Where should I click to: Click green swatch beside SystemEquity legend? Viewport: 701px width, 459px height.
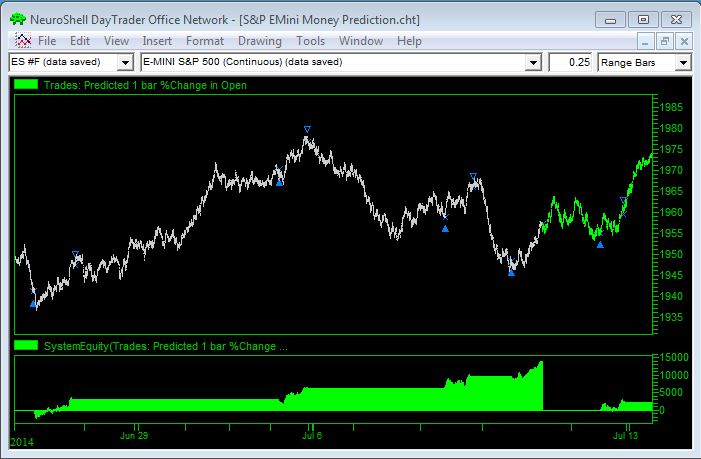tap(26, 345)
